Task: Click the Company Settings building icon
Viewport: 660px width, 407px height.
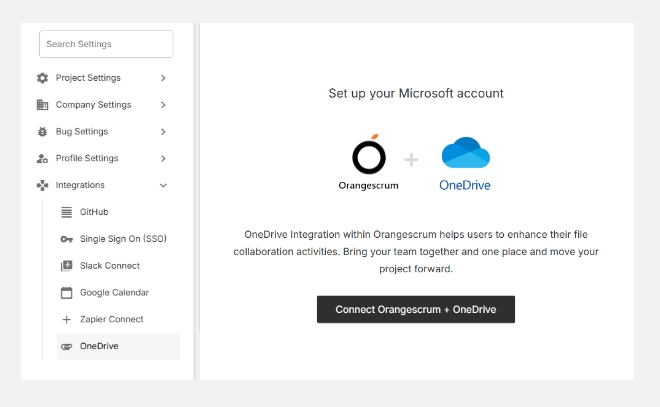Action: (x=42, y=105)
